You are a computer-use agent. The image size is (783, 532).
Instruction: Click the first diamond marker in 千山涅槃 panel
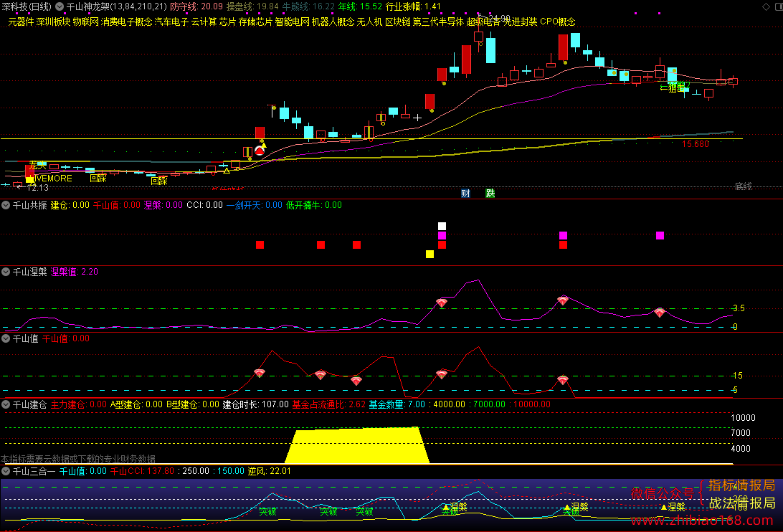[442, 303]
